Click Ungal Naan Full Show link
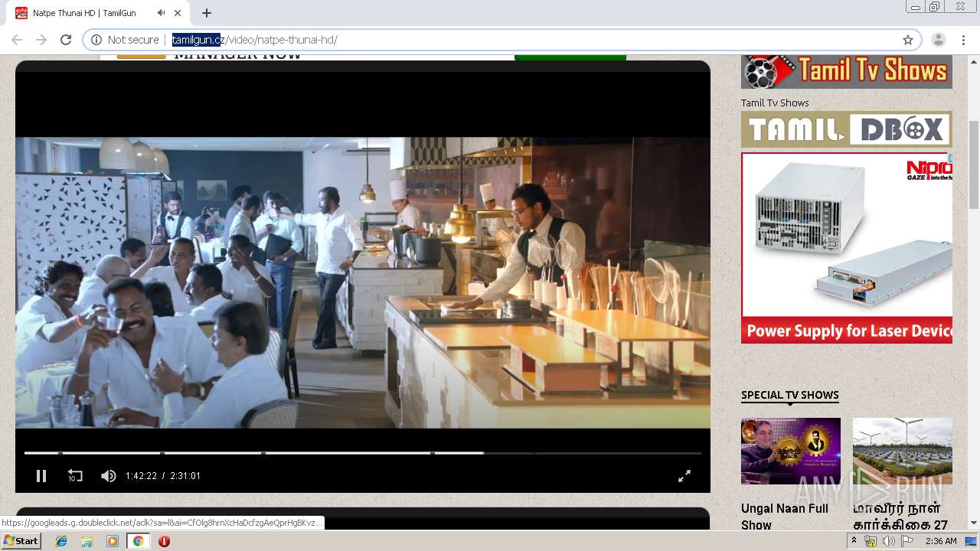 [785, 517]
